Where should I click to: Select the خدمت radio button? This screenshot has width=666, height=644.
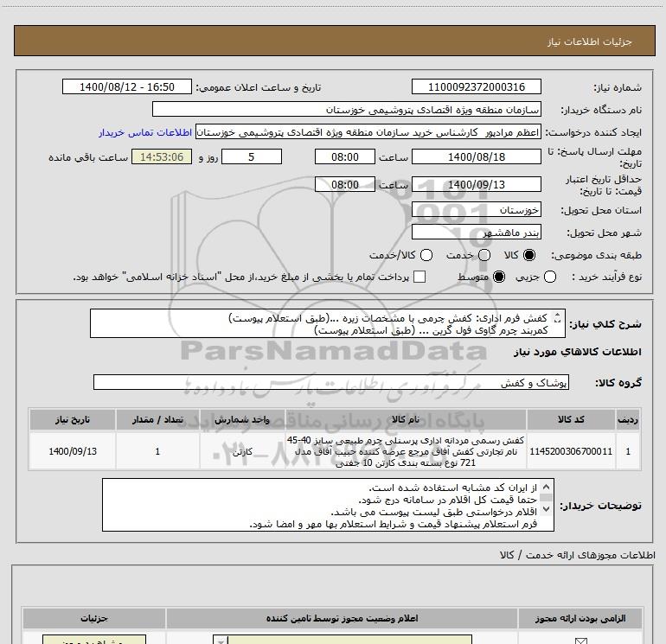point(484,255)
